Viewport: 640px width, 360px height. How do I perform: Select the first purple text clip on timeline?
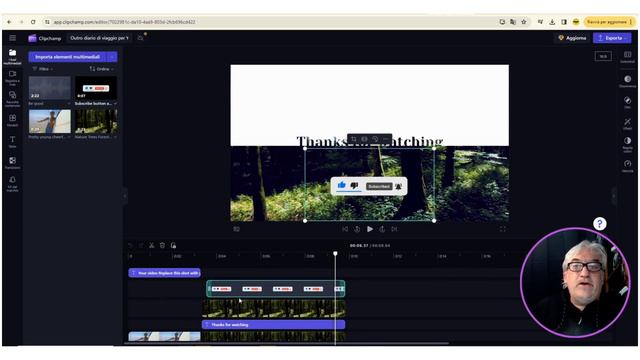click(164, 273)
